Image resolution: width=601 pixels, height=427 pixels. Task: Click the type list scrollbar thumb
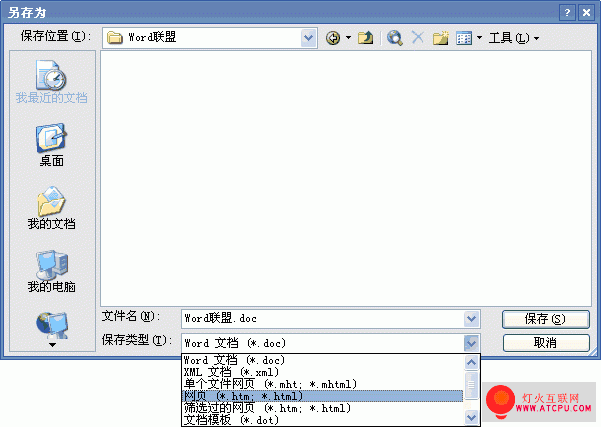click(471, 384)
